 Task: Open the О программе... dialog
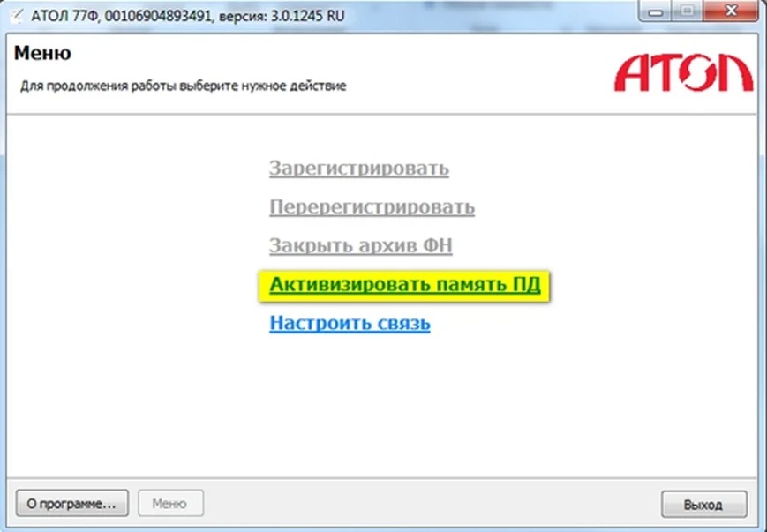coord(71,503)
